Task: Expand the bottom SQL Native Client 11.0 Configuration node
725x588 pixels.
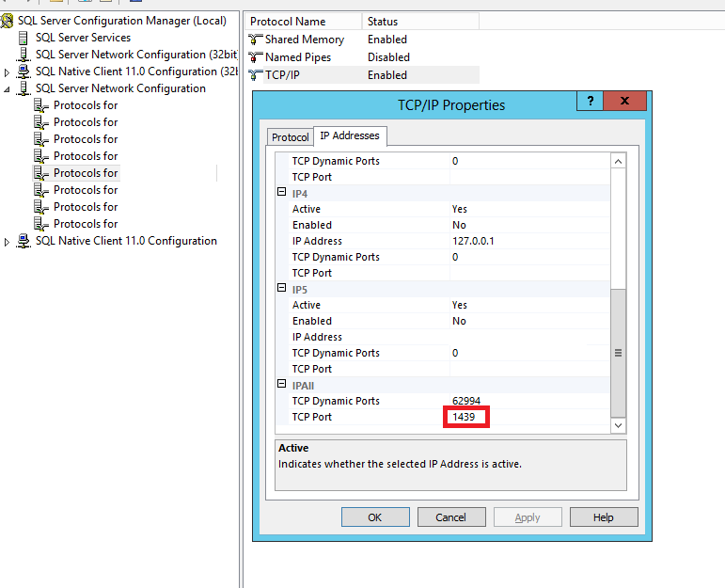Action: (7, 242)
